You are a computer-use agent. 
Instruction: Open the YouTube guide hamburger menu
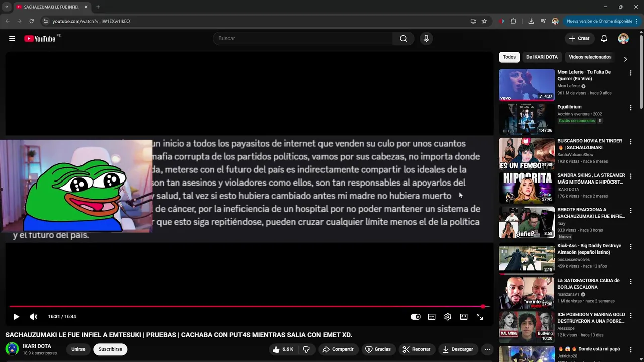12,39
